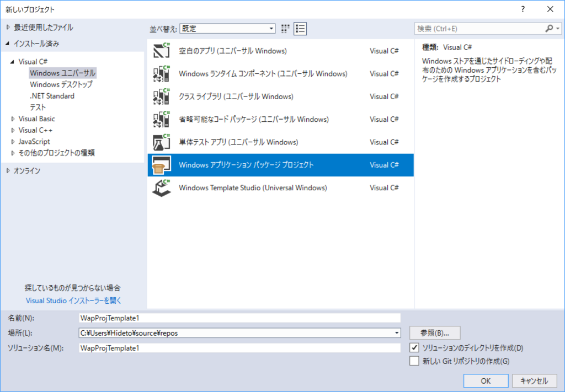Open the 場所 location dropdown arrow
The image size is (565, 392).
point(397,333)
